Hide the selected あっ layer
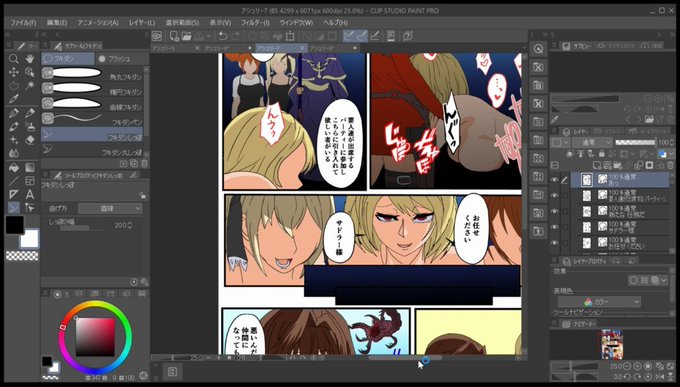 [x=554, y=180]
